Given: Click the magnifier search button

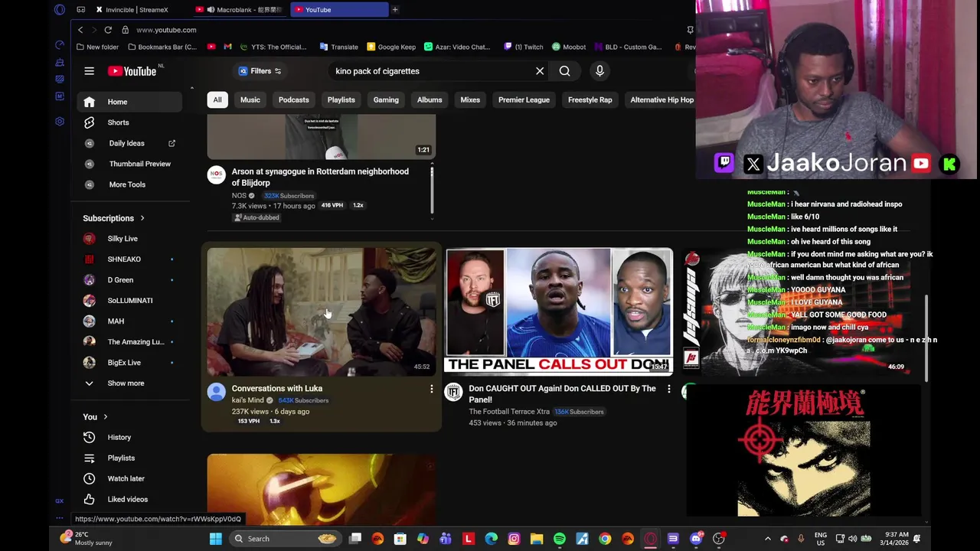Looking at the screenshot, I should (x=564, y=71).
